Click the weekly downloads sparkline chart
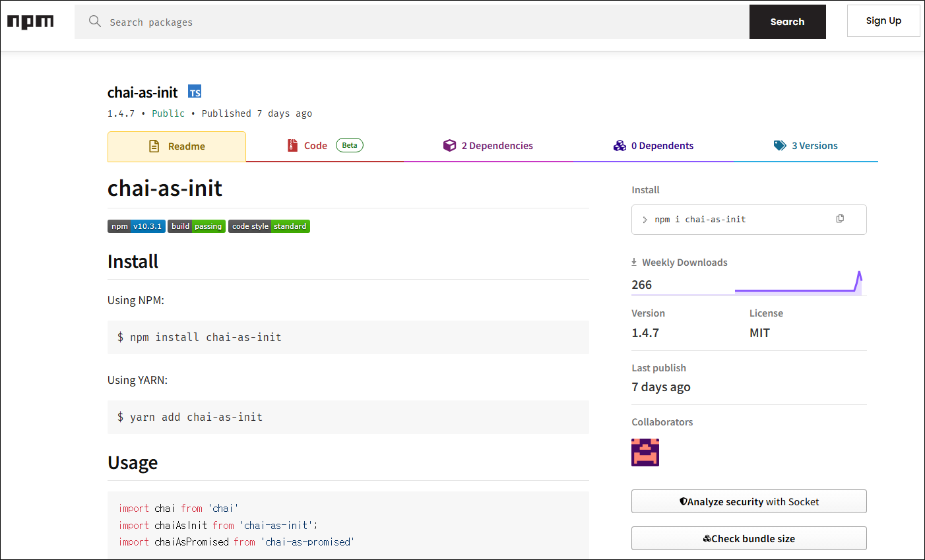This screenshot has height=560, width=925. [x=798, y=282]
